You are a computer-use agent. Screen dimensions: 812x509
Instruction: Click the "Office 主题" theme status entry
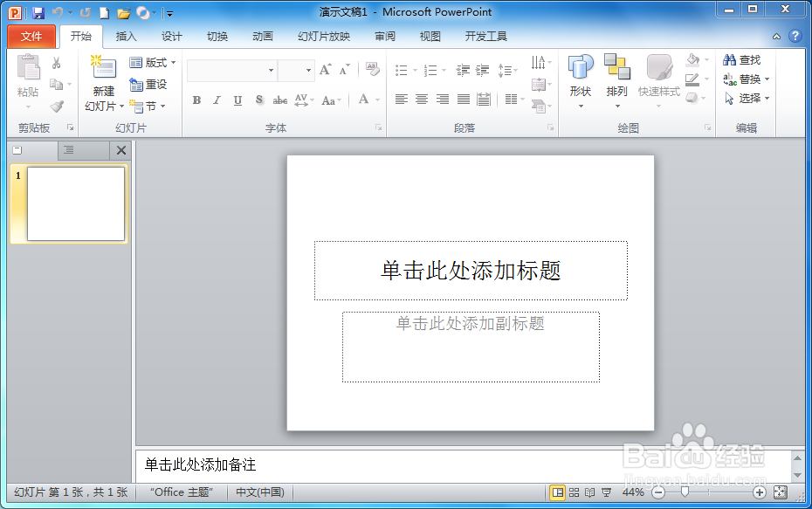[182, 492]
